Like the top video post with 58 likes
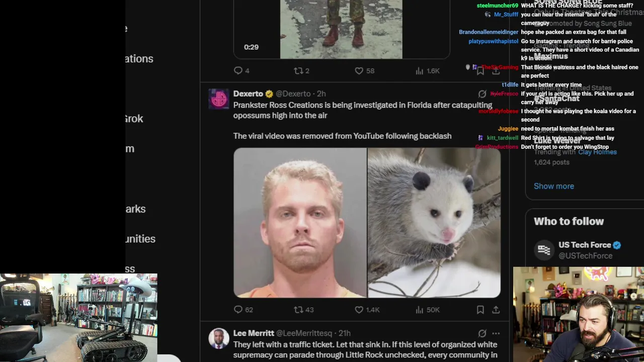 click(x=365, y=71)
